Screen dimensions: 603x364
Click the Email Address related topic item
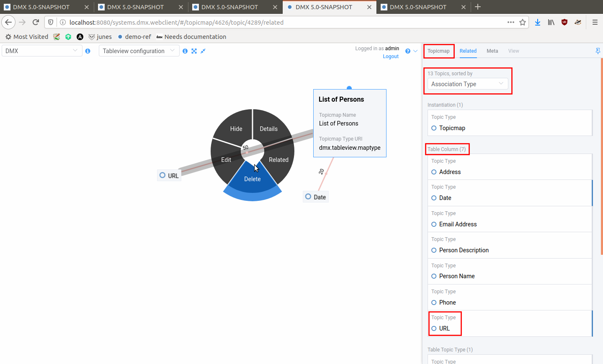tap(458, 224)
